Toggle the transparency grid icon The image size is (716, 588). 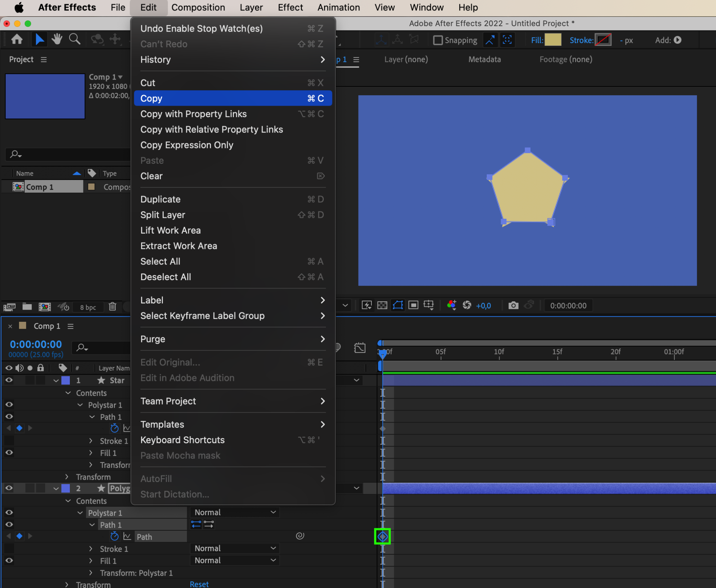click(x=382, y=306)
